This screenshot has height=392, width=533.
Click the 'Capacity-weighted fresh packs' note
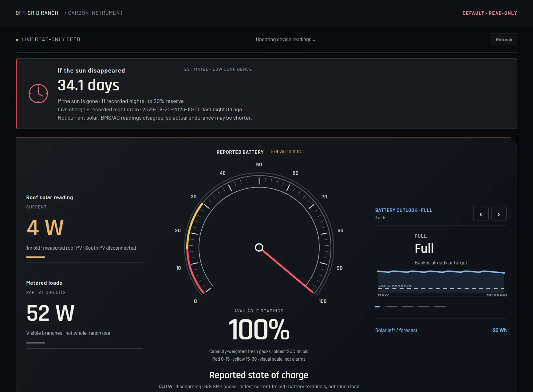(x=259, y=351)
